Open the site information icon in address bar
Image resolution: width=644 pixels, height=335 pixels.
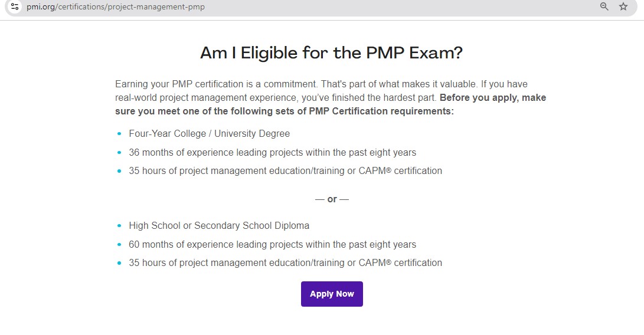coord(15,6)
